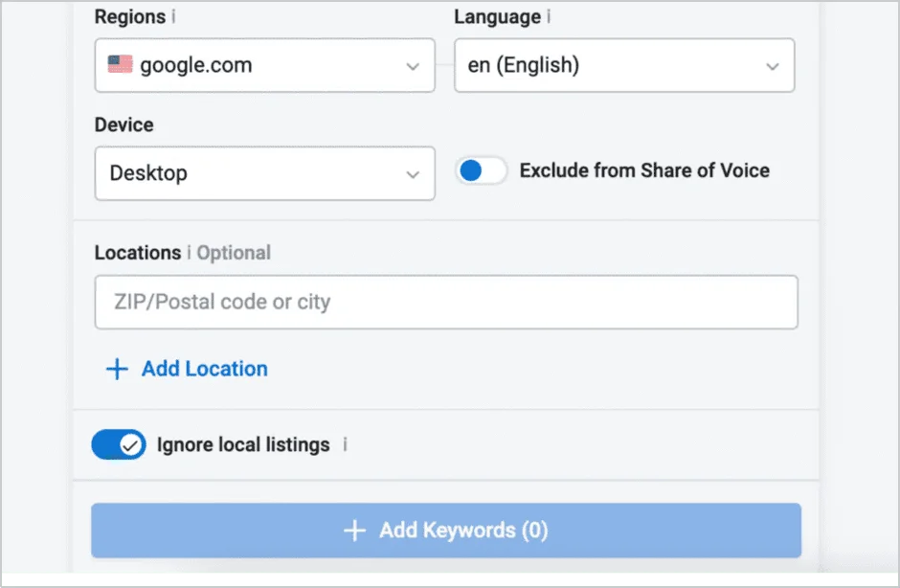Click the Device field label
This screenshot has height=588, width=900.
124,124
